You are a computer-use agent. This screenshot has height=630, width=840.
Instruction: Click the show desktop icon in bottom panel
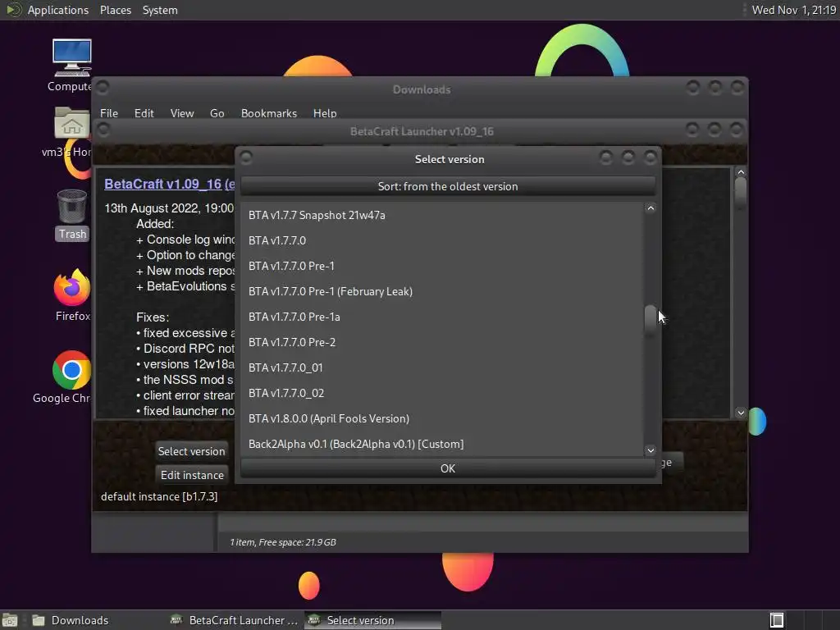pyautogui.click(x=10, y=620)
